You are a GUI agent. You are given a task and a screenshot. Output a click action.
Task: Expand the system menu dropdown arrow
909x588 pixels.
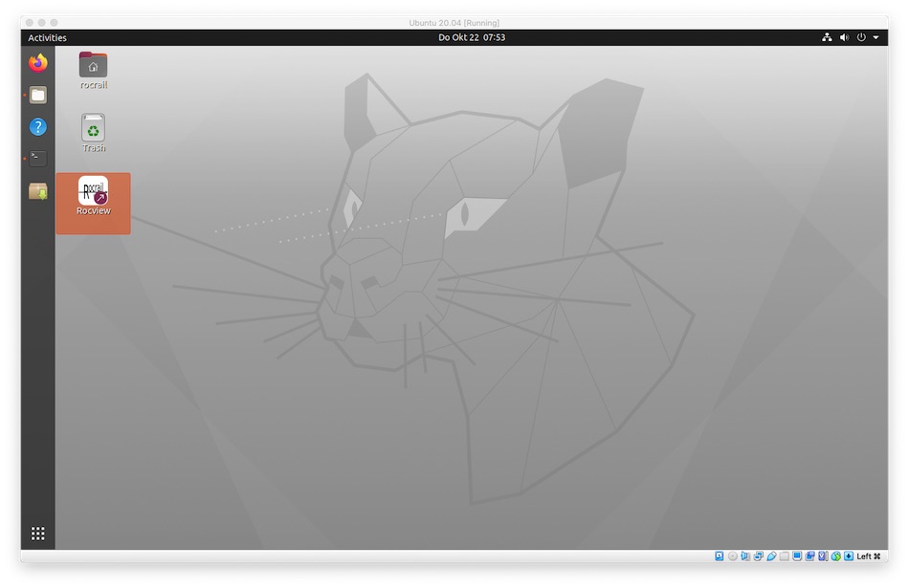click(876, 38)
